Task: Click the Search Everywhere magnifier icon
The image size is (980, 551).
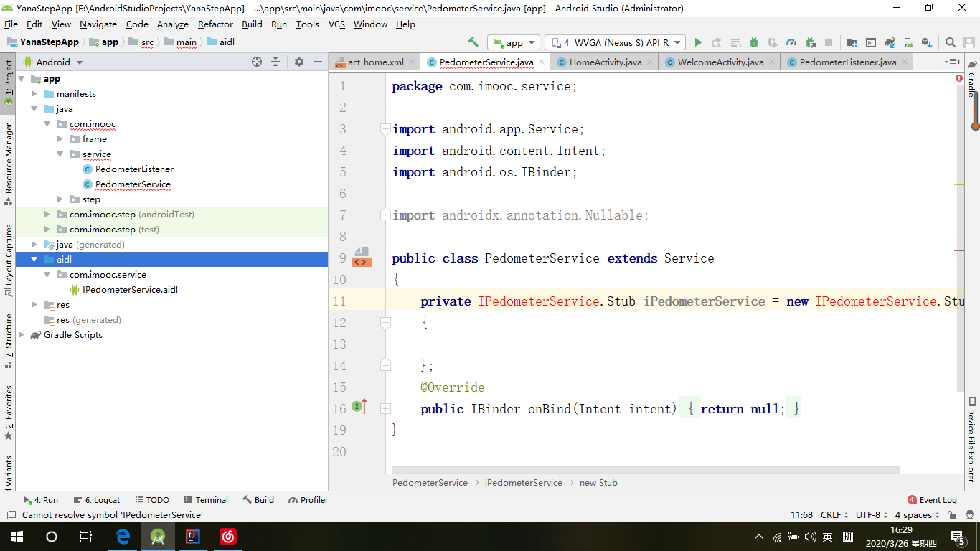Action: tap(951, 42)
